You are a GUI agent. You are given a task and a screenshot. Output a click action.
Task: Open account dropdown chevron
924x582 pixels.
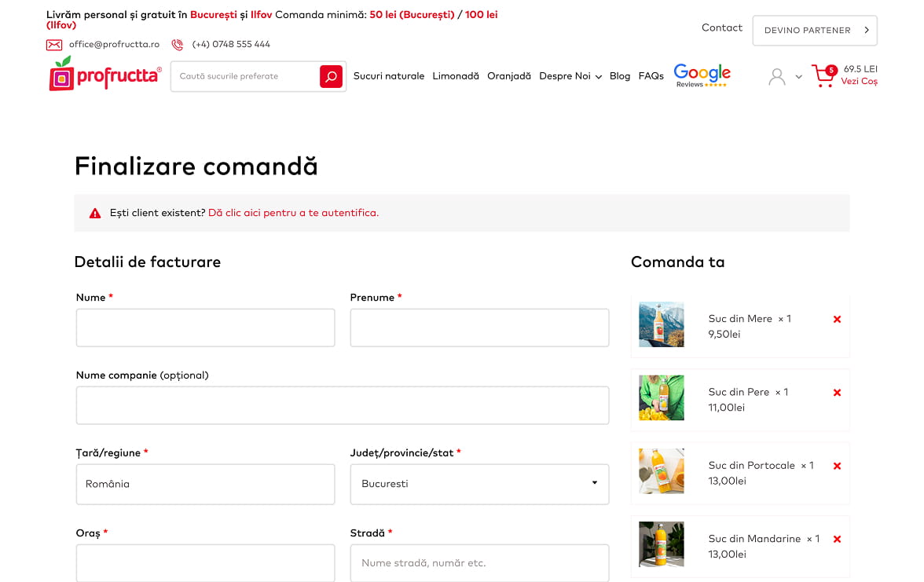pyautogui.click(x=798, y=77)
